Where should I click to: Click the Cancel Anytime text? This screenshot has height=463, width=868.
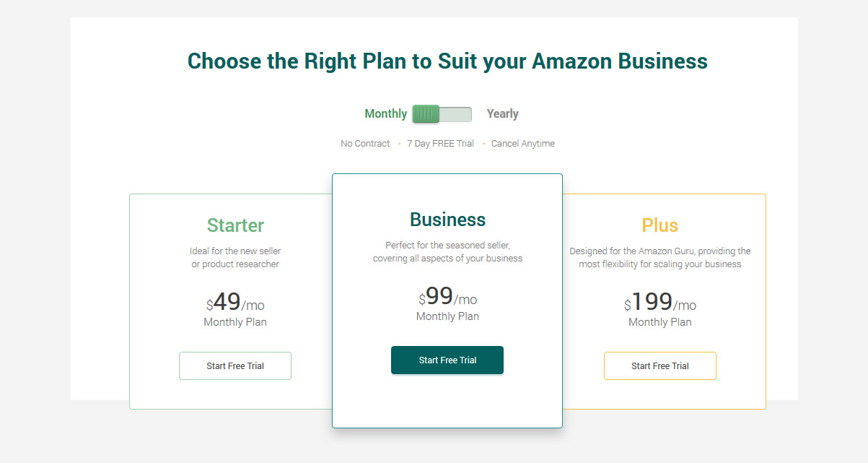[523, 144]
